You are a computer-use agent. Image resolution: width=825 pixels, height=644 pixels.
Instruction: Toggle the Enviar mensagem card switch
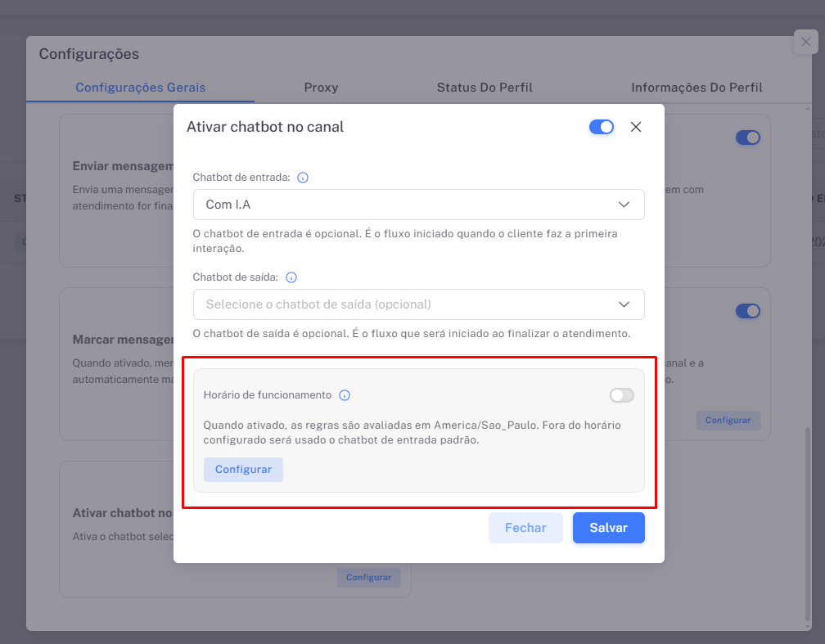coord(748,137)
